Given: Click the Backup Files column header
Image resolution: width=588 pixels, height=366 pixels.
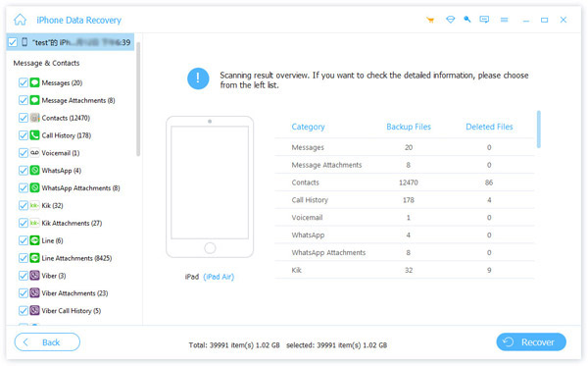Looking at the screenshot, I should (x=409, y=127).
